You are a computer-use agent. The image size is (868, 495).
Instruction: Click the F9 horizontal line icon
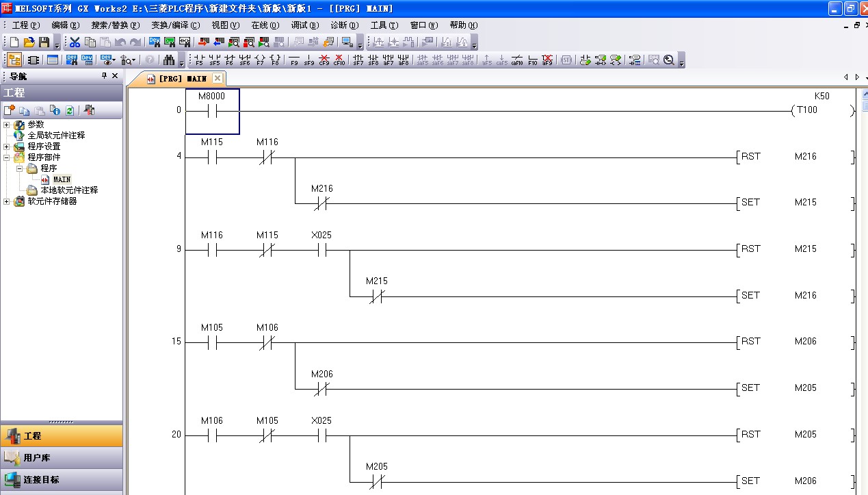pyautogui.click(x=294, y=60)
